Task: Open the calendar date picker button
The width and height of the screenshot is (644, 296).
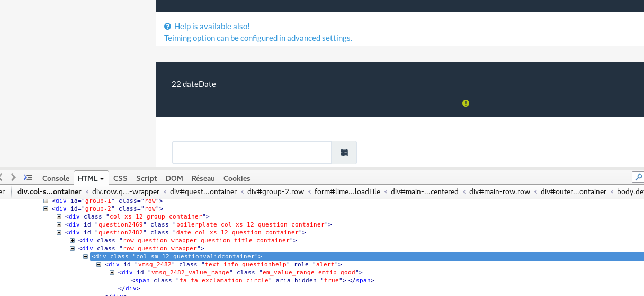Action: point(344,153)
